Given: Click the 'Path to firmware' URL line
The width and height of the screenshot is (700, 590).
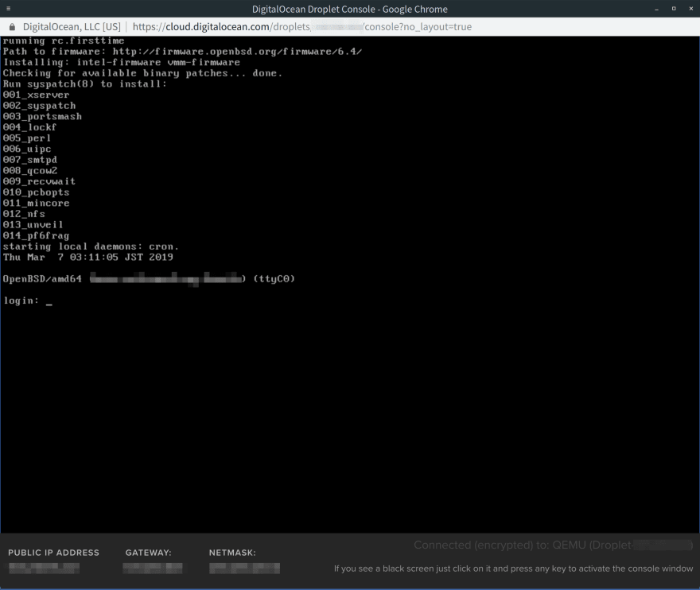Looking at the screenshot, I should [182, 52].
